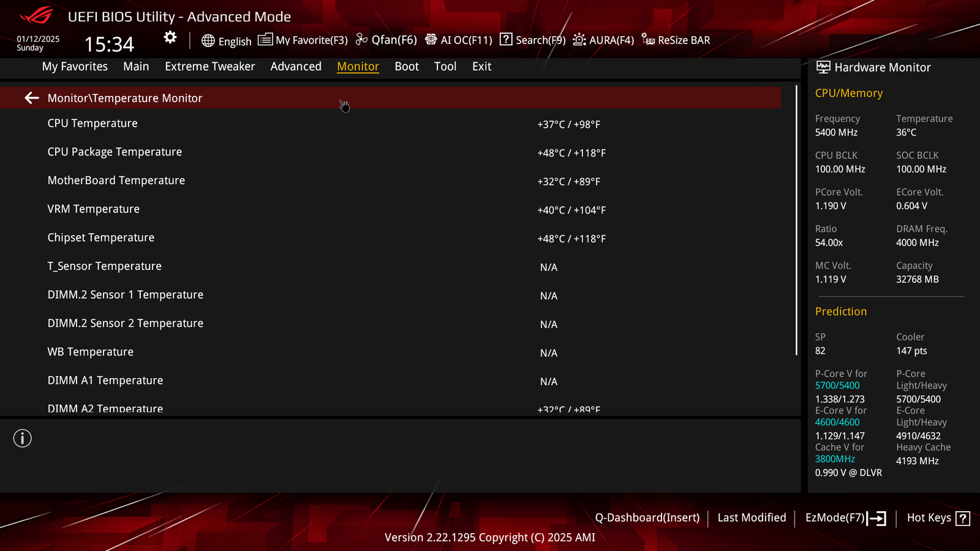The height and width of the screenshot is (551, 980).
Task: Click the 3800MHz cache voltage link
Action: (835, 459)
